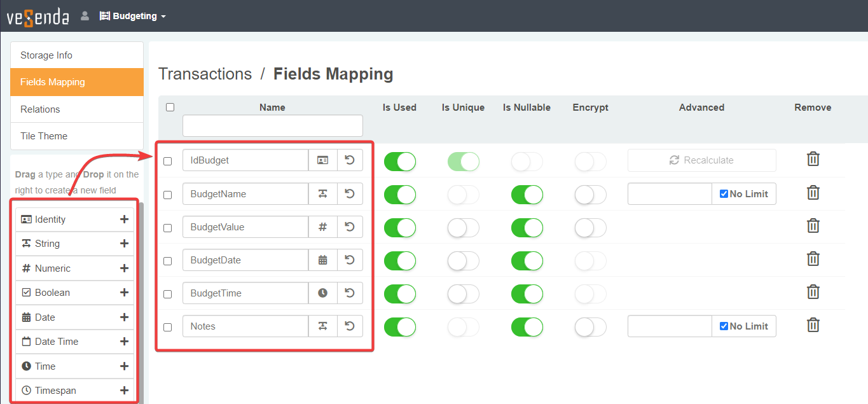Click the Name filter input field

(x=272, y=125)
